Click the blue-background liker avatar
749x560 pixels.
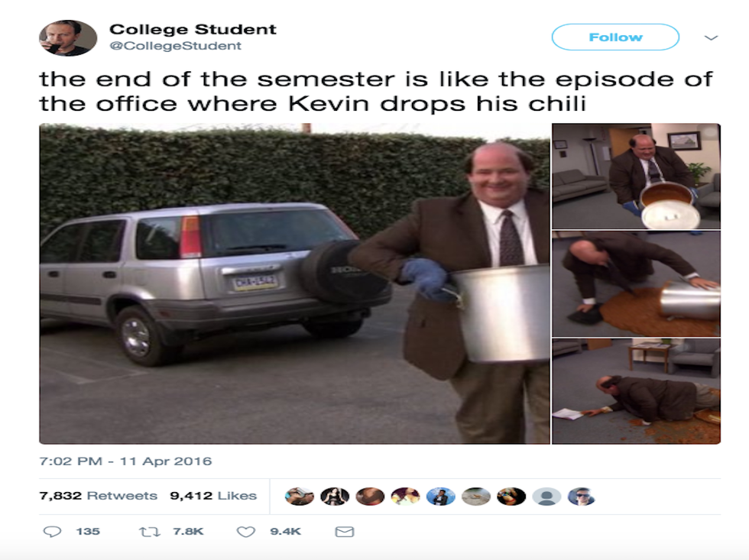tap(440, 497)
